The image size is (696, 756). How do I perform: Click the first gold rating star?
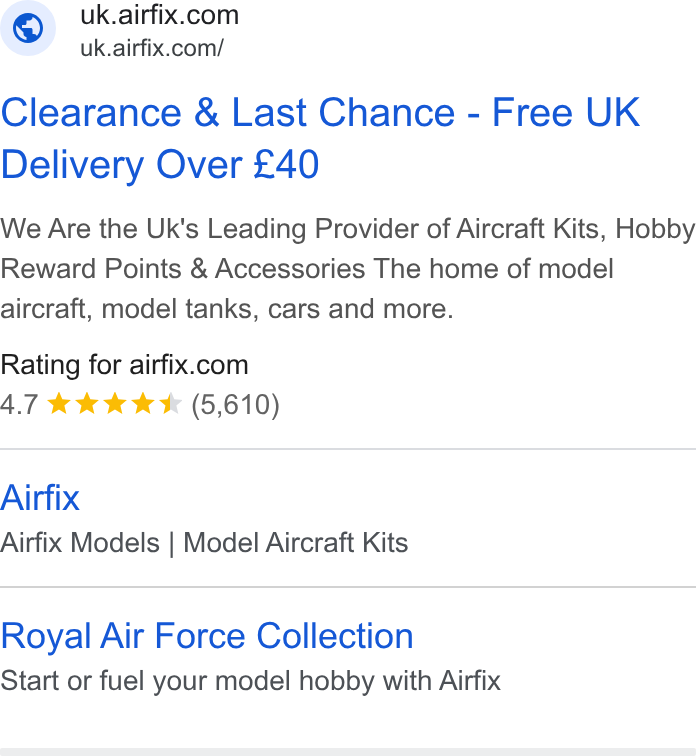point(59,404)
